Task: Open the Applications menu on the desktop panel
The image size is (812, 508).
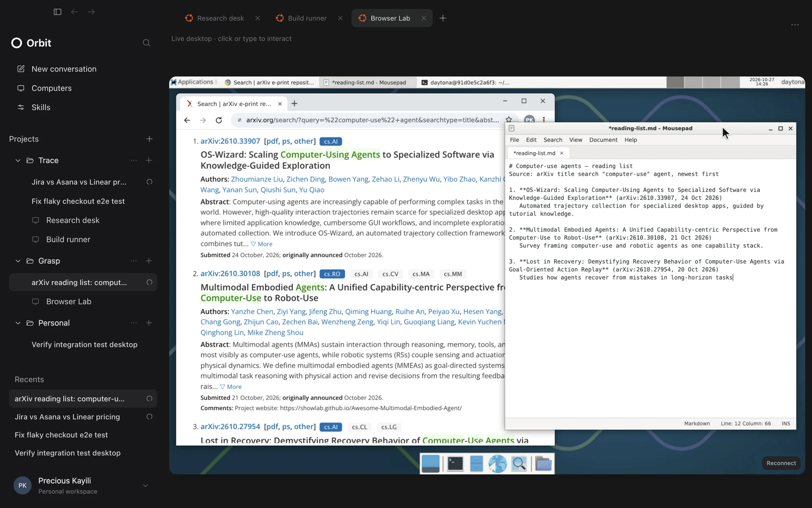Action: tap(194, 82)
